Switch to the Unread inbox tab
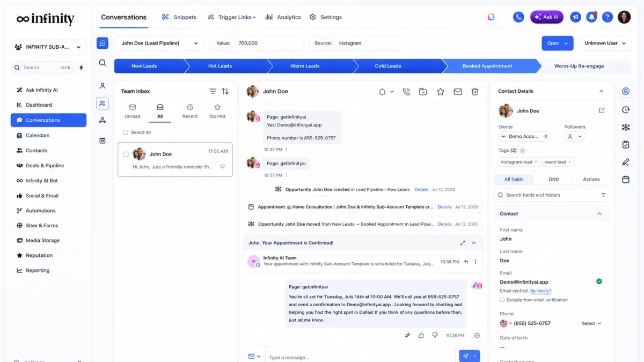The width and height of the screenshot is (644, 362). [133, 111]
